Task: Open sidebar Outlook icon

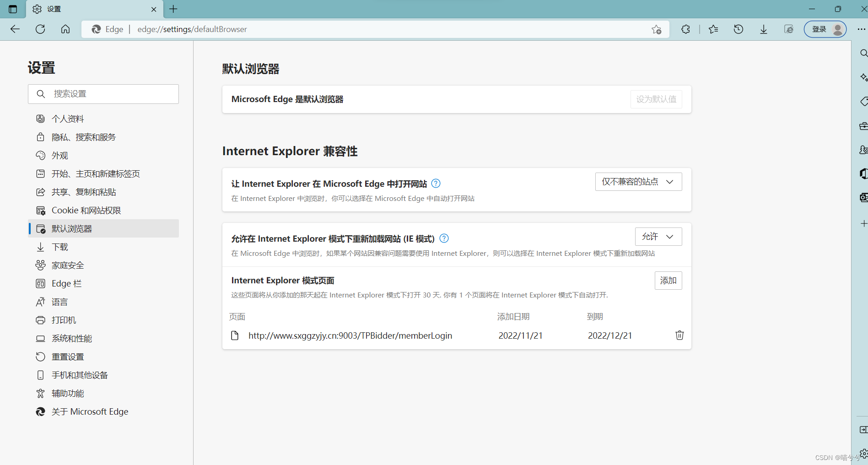Action: [x=863, y=197]
